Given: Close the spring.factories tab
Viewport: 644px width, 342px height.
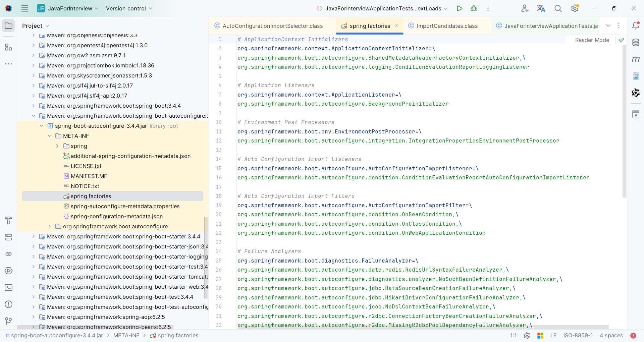Looking at the screenshot, I should [x=397, y=25].
